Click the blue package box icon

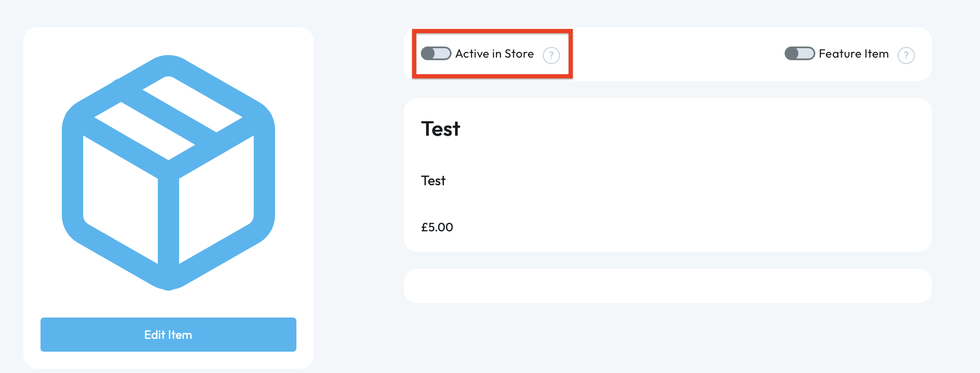point(168,171)
